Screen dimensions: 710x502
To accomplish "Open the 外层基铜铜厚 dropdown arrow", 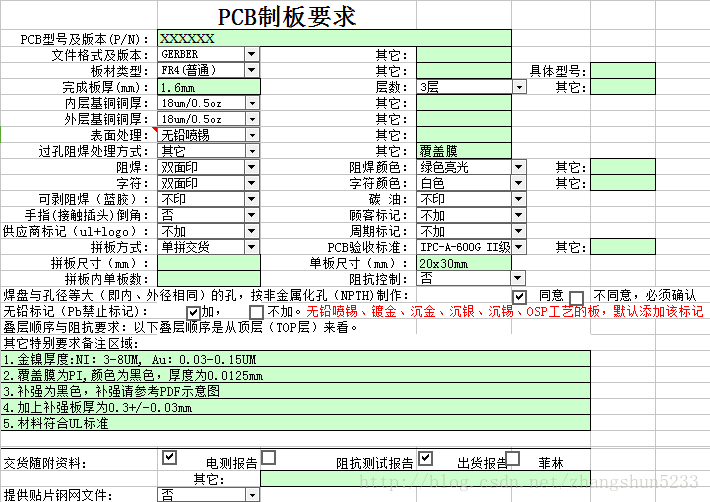I will pos(252,119).
